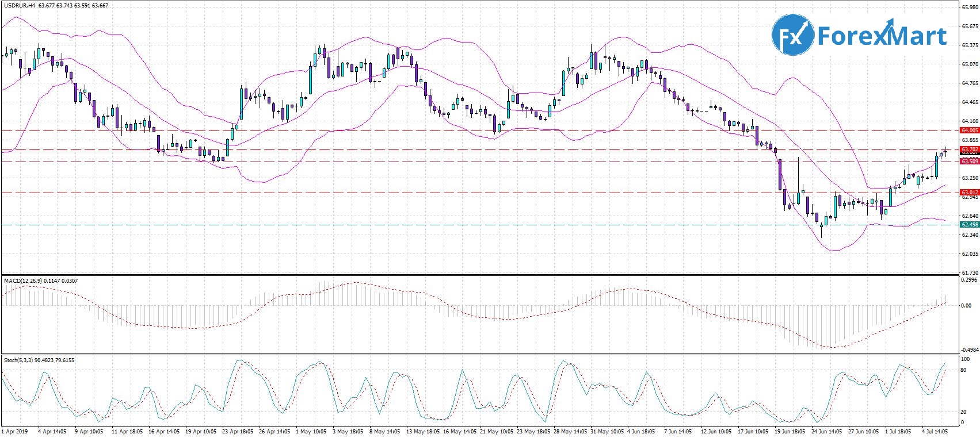
Task: Click the 62.340 price axis label
Action: [970, 235]
